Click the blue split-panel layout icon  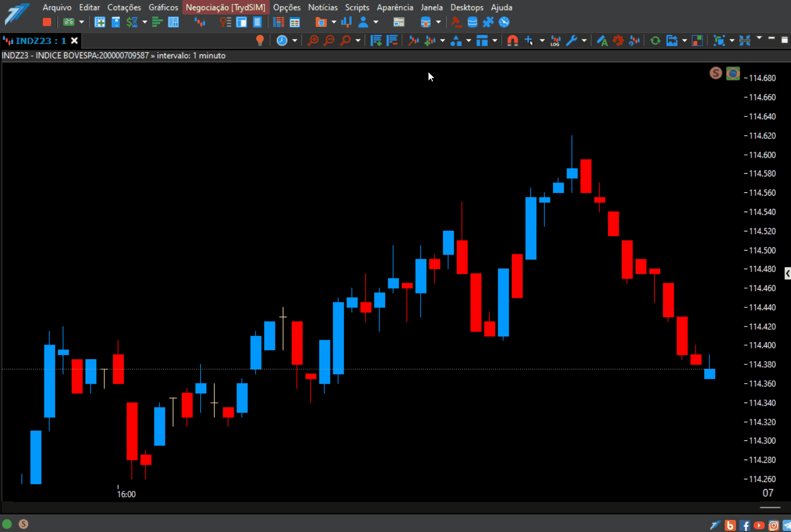click(173, 22)
